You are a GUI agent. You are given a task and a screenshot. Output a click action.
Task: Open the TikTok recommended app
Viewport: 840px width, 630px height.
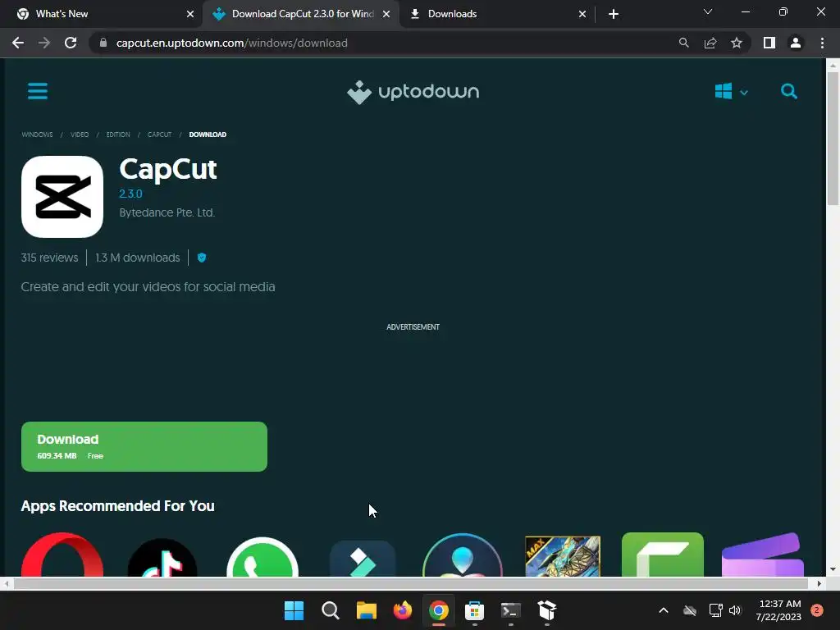(x=162, y=557)
